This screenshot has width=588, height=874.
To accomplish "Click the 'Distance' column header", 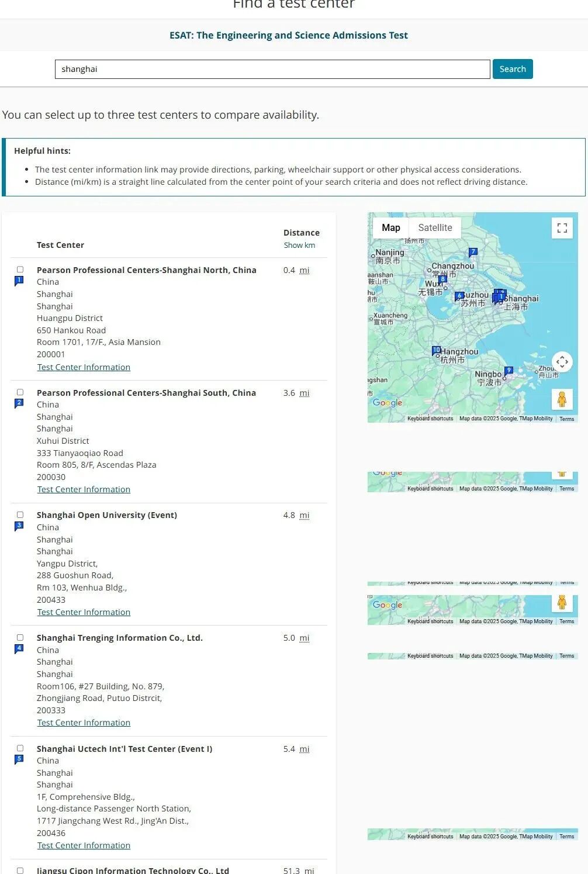I will click(x=302, y=233).
